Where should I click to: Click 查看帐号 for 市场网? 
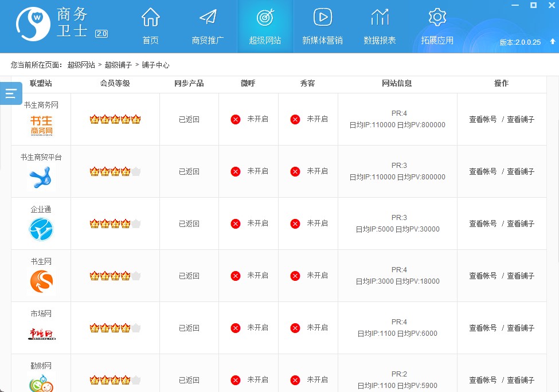click(x=483, y=328)
